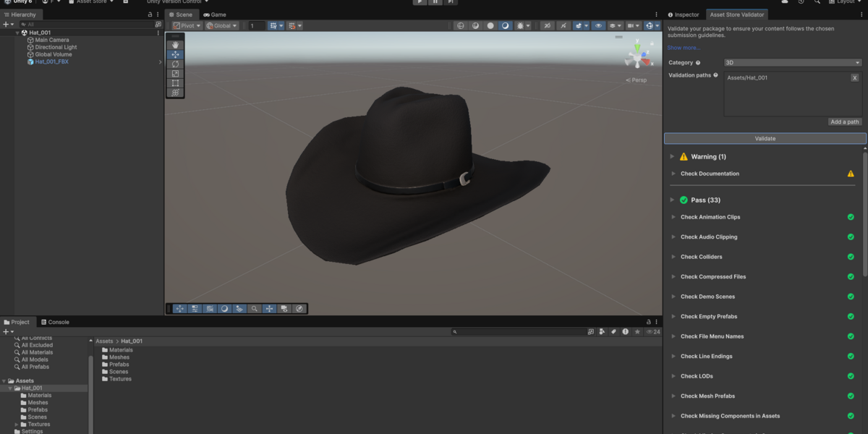The width and height of the screenshot is (868, 434).
Task: Select the Move tool
Action: 175,54
